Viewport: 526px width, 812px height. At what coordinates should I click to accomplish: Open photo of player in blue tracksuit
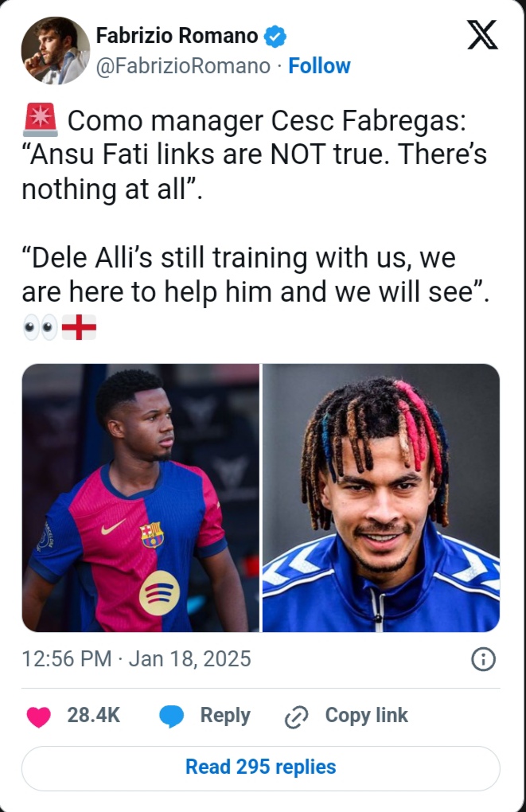point(381,498)
